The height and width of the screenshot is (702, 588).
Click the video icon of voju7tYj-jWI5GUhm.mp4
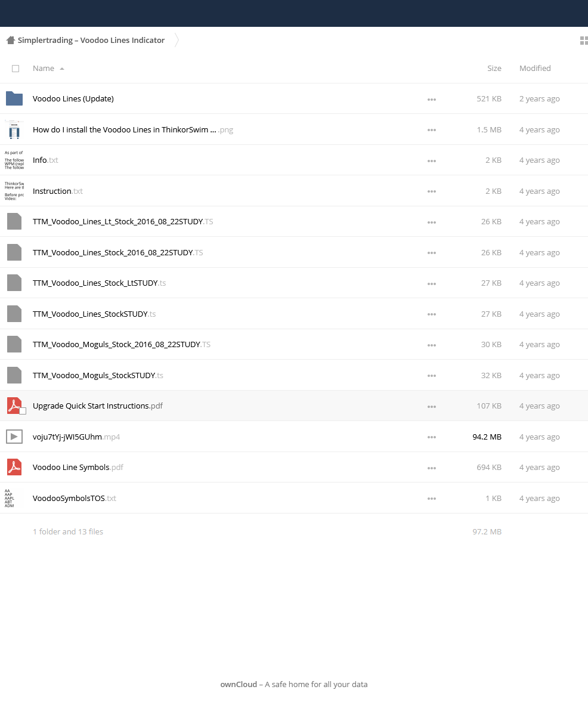point(14,437)
